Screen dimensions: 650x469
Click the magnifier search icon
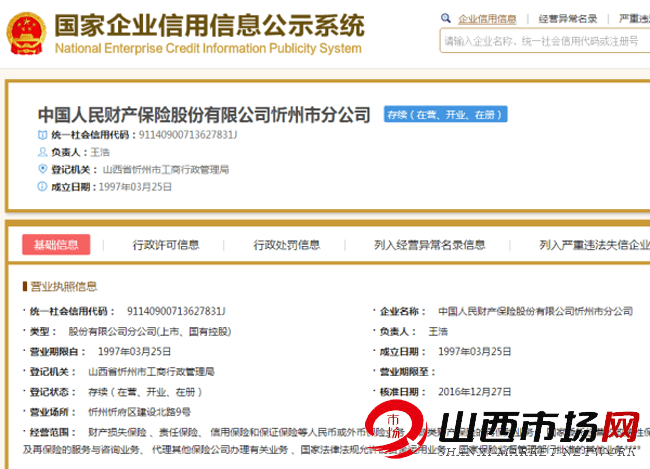click(446, 18)
